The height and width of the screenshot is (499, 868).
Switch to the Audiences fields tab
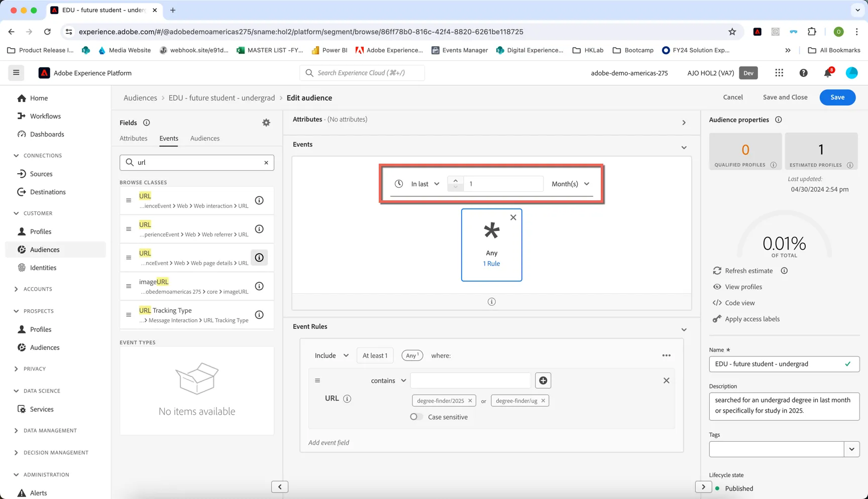point(205,139)
